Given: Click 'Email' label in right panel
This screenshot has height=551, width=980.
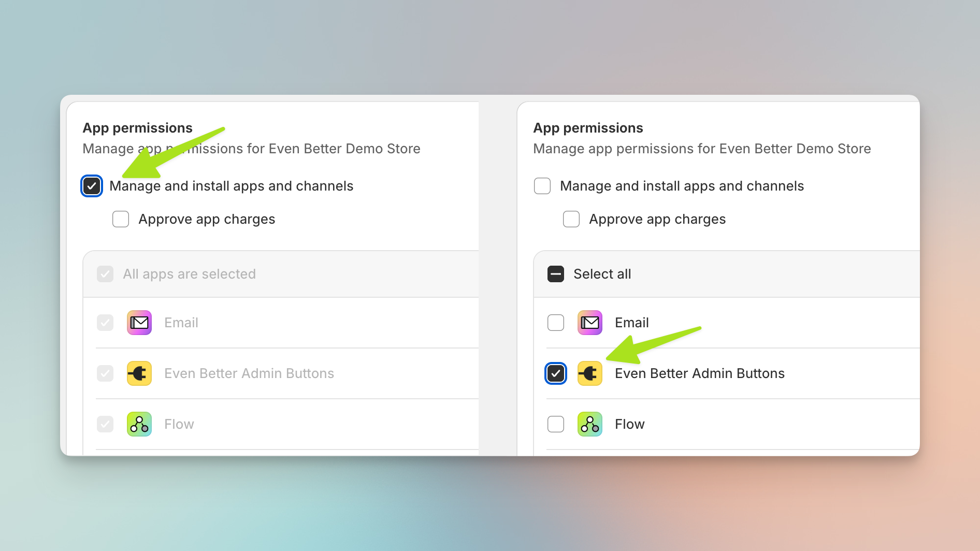Looking at the screenshot, I should (x=632, y=323).
